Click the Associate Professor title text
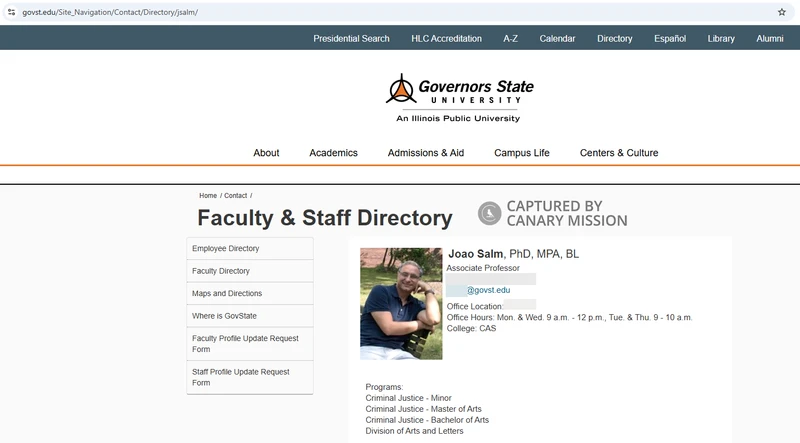The width and height of the screenshot is (800, 443). (483, 268)
